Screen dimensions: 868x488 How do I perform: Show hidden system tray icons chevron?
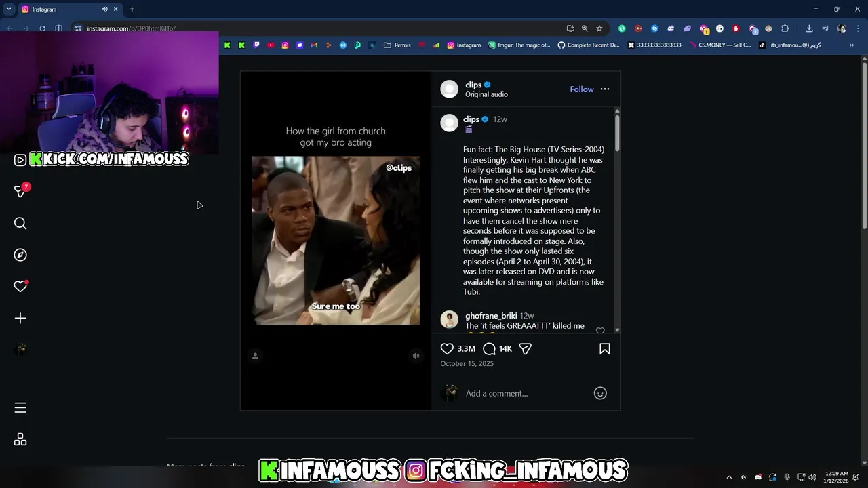coord(729,477)
